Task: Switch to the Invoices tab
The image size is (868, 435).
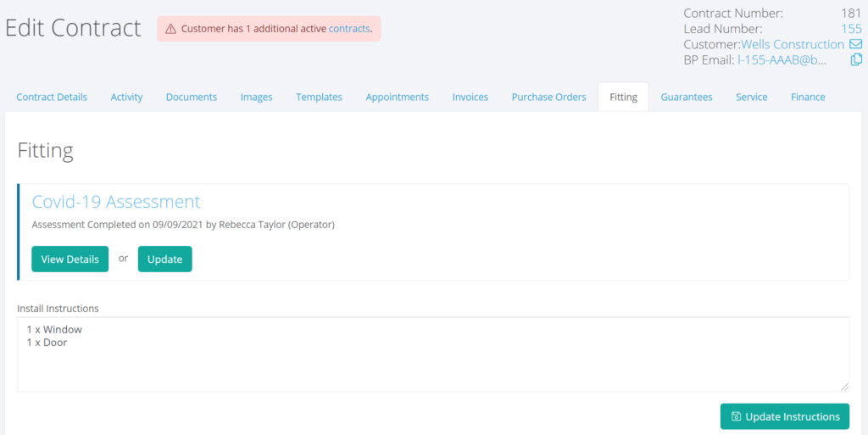Action: click(x=470, y=98)
